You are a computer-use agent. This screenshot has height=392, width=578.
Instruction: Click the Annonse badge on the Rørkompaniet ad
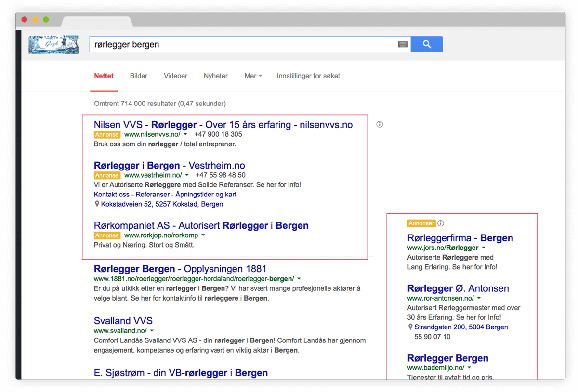pos(107,235)
